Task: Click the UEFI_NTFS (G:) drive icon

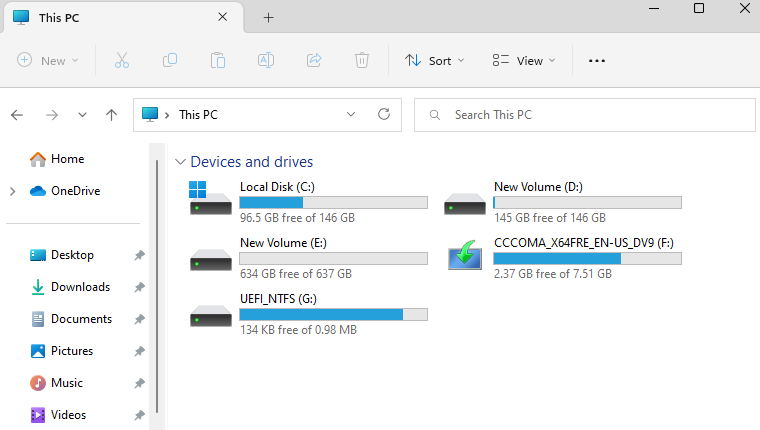Action: pyautogui.click(x=210, y=316)
